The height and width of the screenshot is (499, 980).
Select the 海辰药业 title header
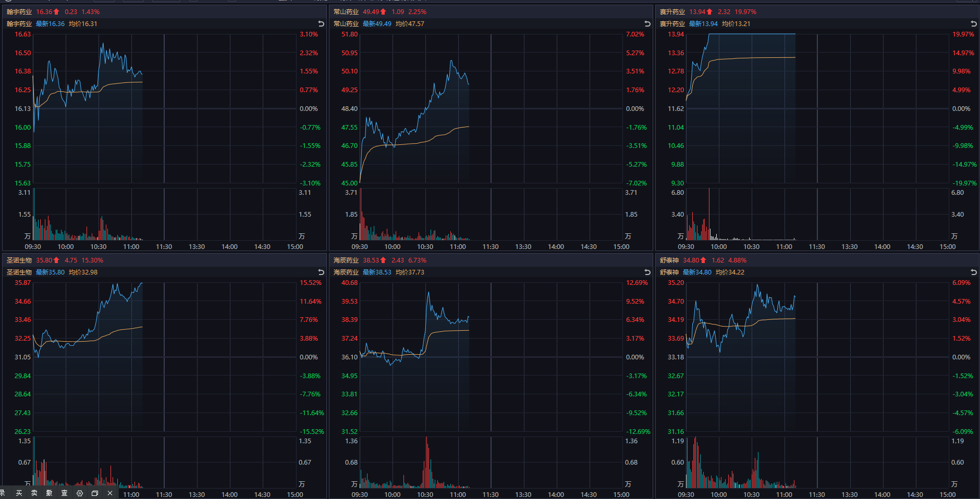coord(346,260)
